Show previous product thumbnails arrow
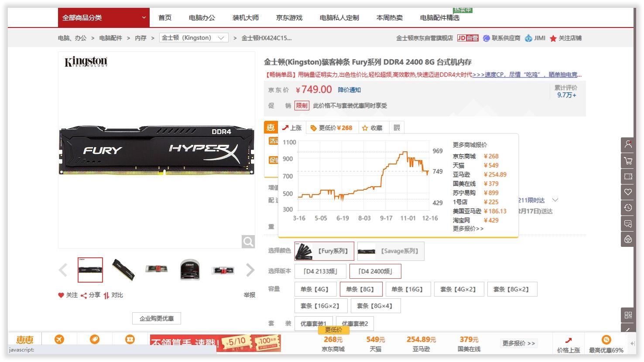 click(63, 270)
